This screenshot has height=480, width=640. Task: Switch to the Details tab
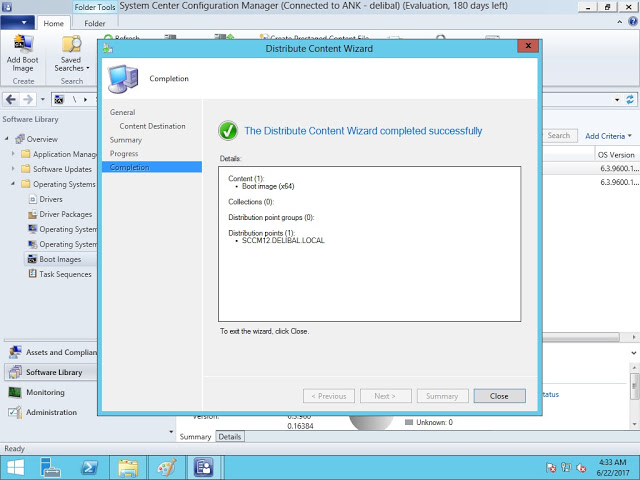click(x=230, y=437)
